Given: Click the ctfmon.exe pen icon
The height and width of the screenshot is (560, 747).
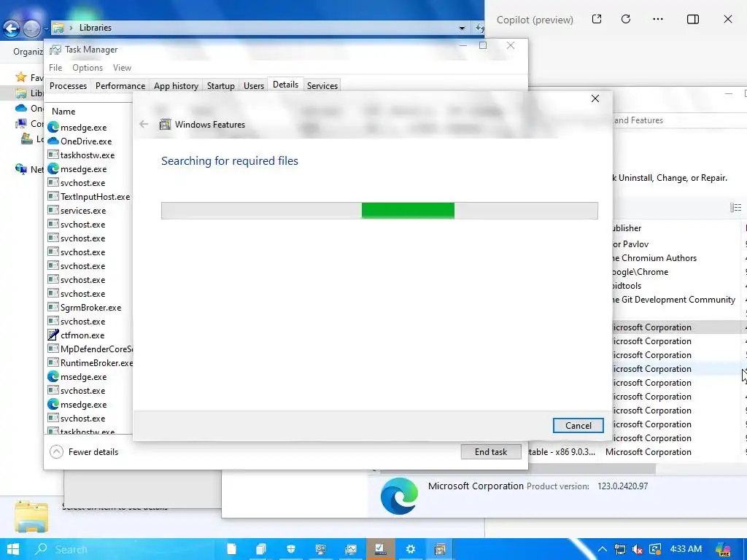Looking at the screenshot, I should [x=53, y=335].
